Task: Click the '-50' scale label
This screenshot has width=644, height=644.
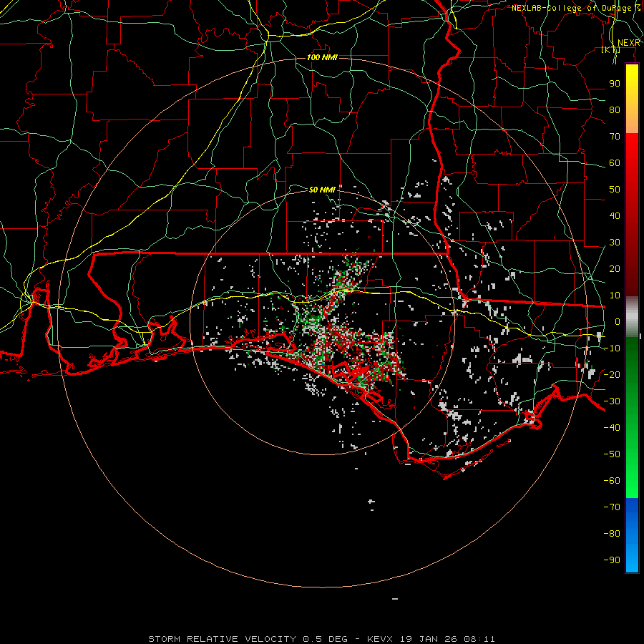Action: 612,454
